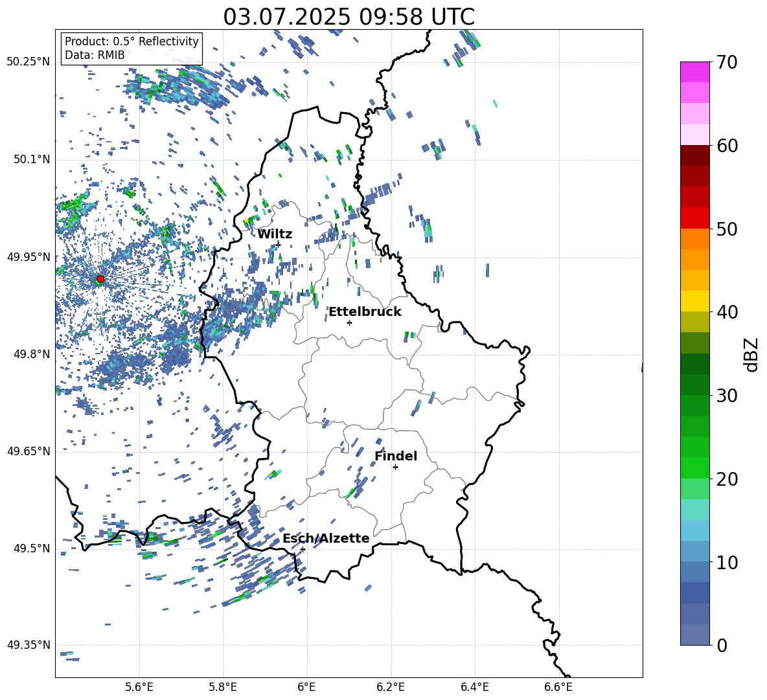The height and width of the screenshot is (700, 767).
Task: Click the 49.5°N latitude label
Action: tap(32, 548)
